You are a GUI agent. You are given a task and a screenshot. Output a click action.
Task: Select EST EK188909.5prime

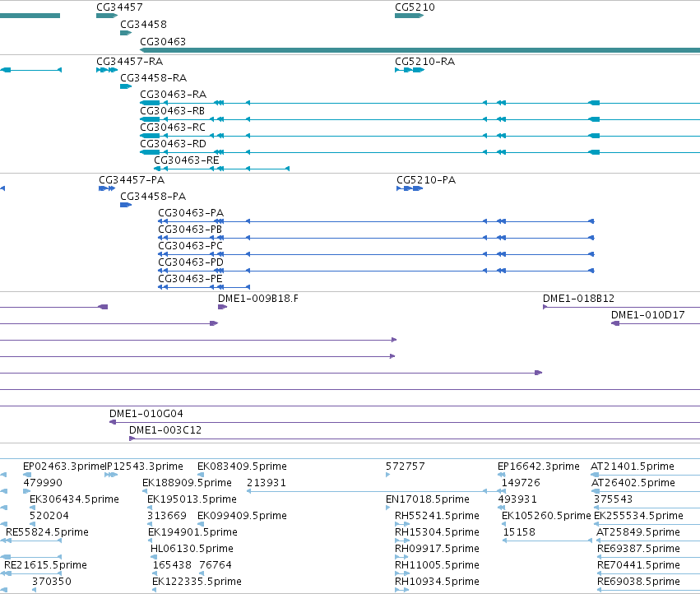point(187,483)
